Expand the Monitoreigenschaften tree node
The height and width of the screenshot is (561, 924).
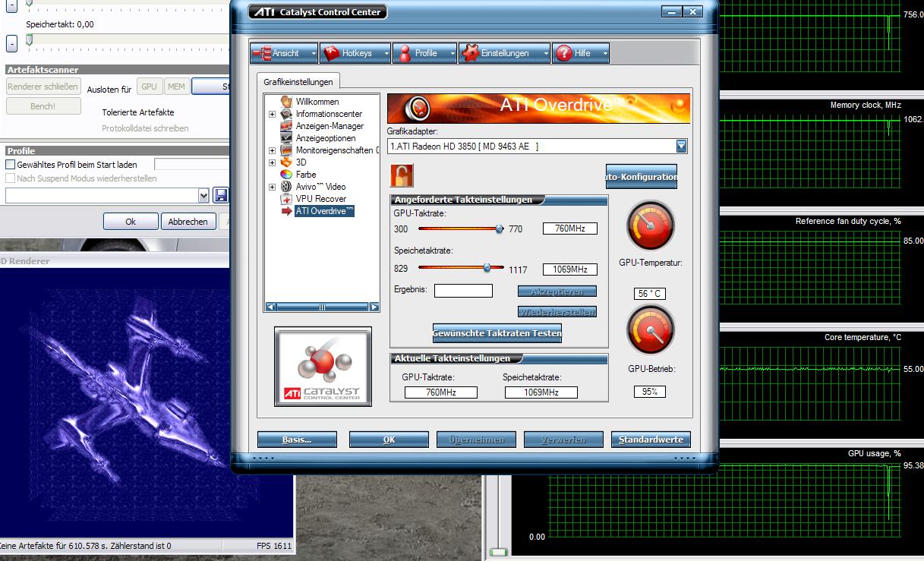(273, 150)
